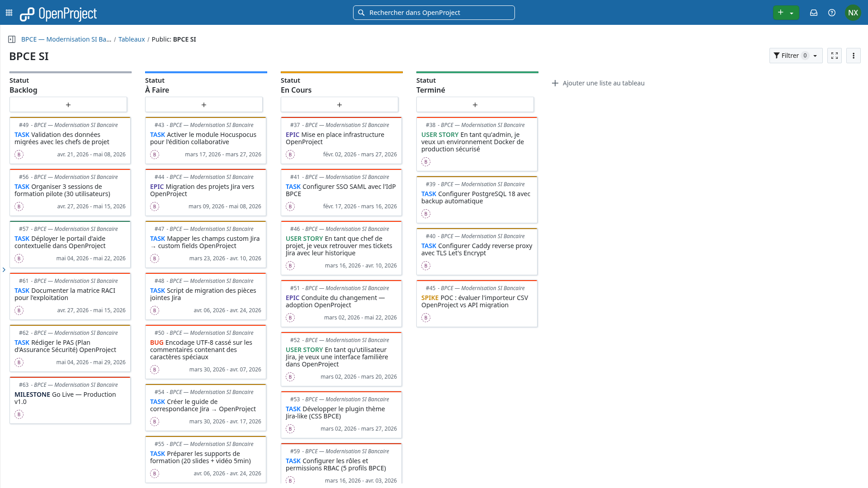The height and width of the screenshot is (488, 868).
Task: Open the help icon menu
Action: pos(832,13)
